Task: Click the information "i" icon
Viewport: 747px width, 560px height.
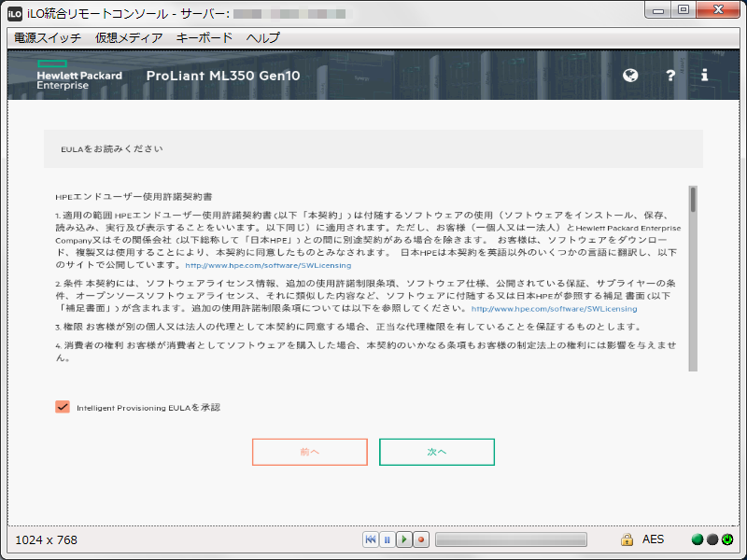Action: tap(705, 76)
